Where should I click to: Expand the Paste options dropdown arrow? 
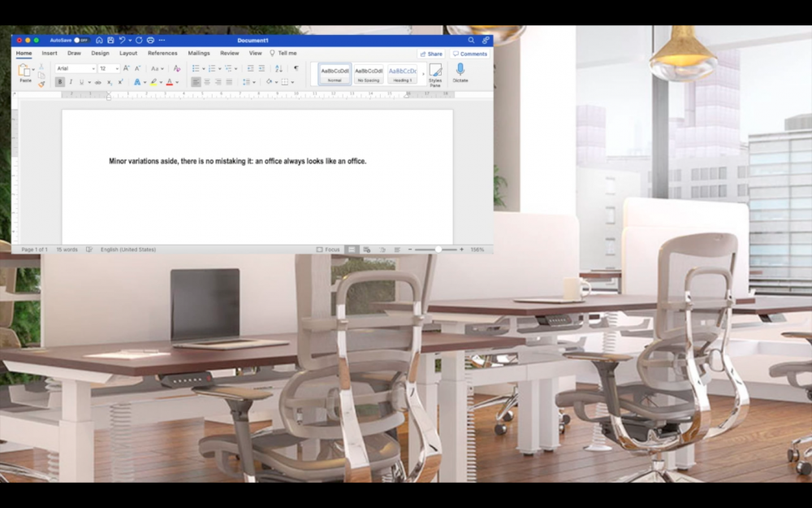33,71
